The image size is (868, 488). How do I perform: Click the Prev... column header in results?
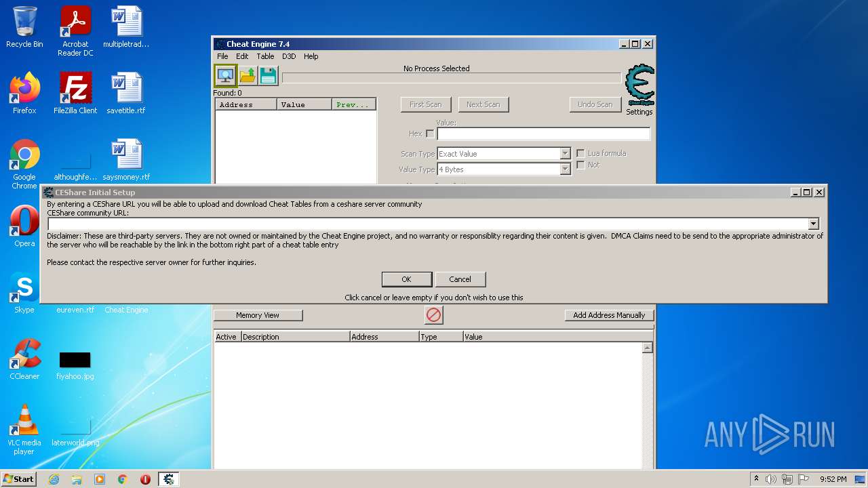354,105
